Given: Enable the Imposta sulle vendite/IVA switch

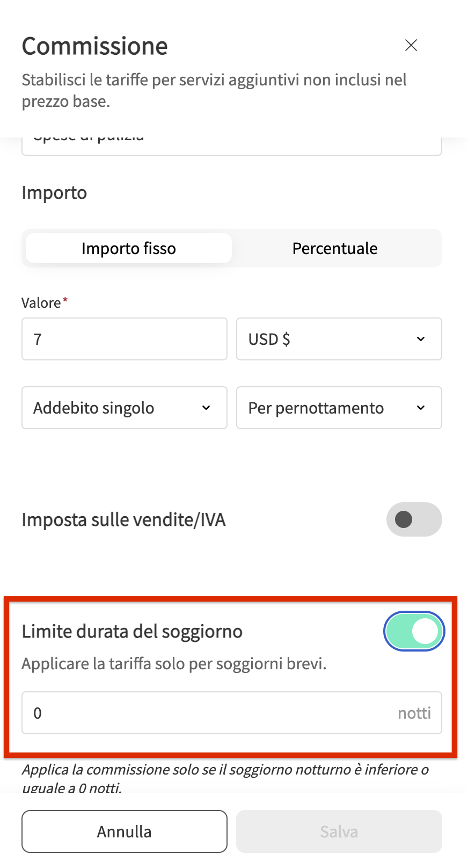Looking at the screenshot, I should tap(414, 519).
